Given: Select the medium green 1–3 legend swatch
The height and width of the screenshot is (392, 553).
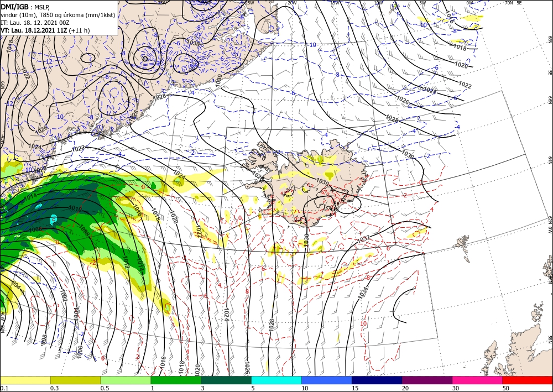Looking at the screenshot, I should coord(176,380).
